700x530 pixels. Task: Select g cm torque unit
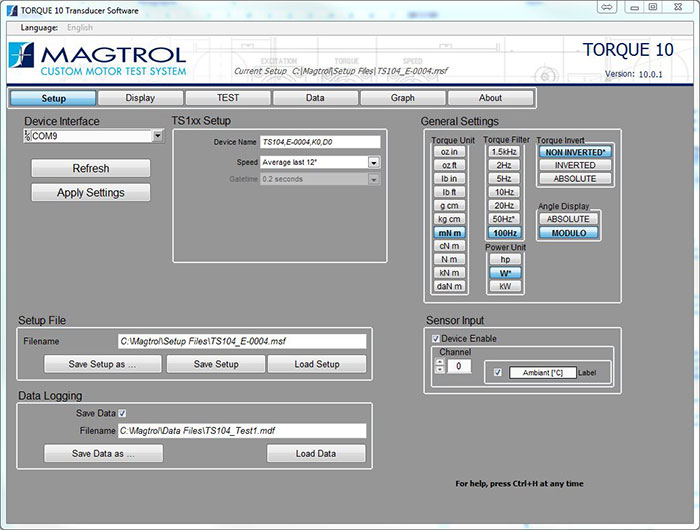450,205
